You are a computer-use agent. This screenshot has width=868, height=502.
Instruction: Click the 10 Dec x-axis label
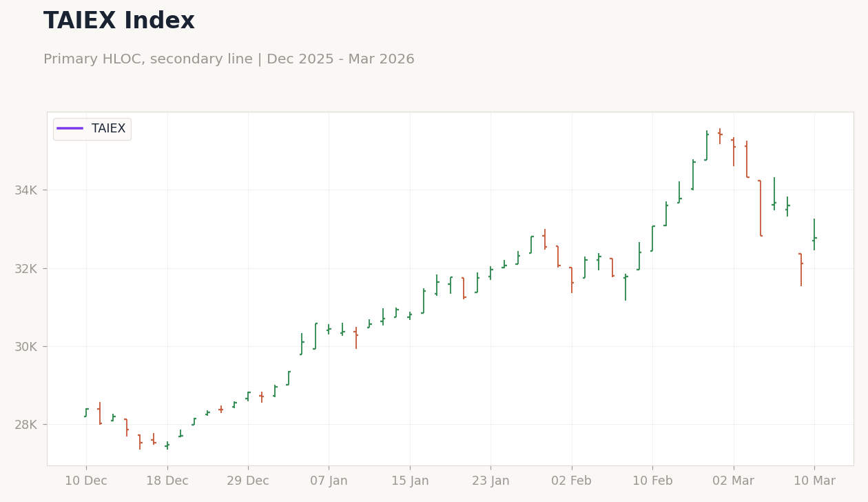point(86,481)
